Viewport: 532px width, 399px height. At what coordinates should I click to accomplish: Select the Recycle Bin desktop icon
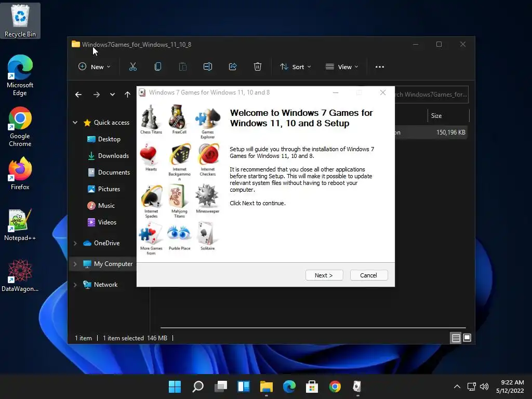point(20,21)
